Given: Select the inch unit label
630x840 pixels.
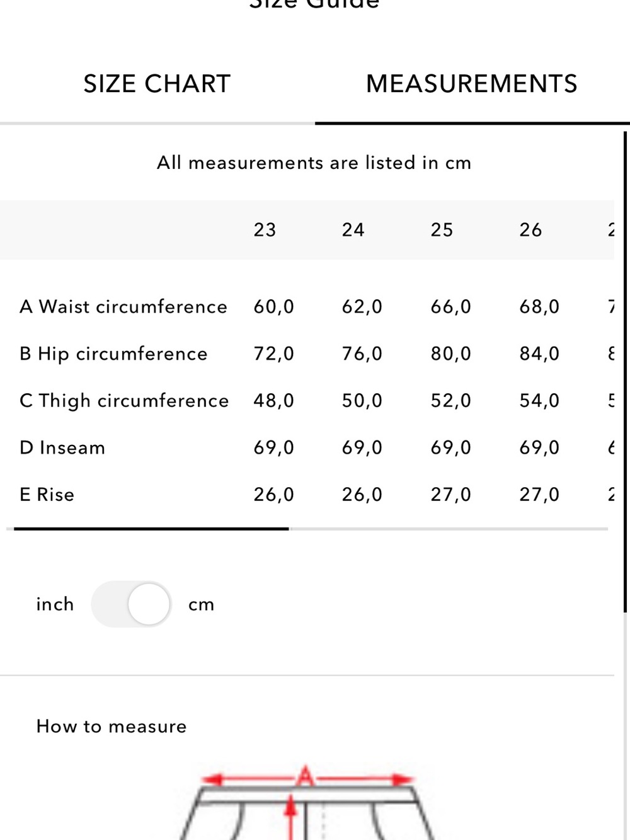Looking at the screenshot, I should (55, 604).
